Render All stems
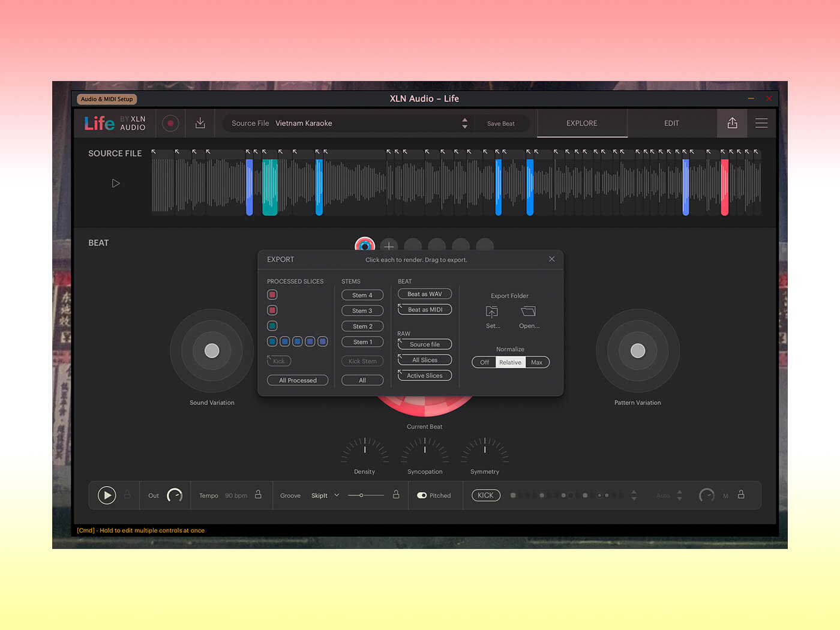The width and height of the screenshot is (840, 630). tap(362, 380)
